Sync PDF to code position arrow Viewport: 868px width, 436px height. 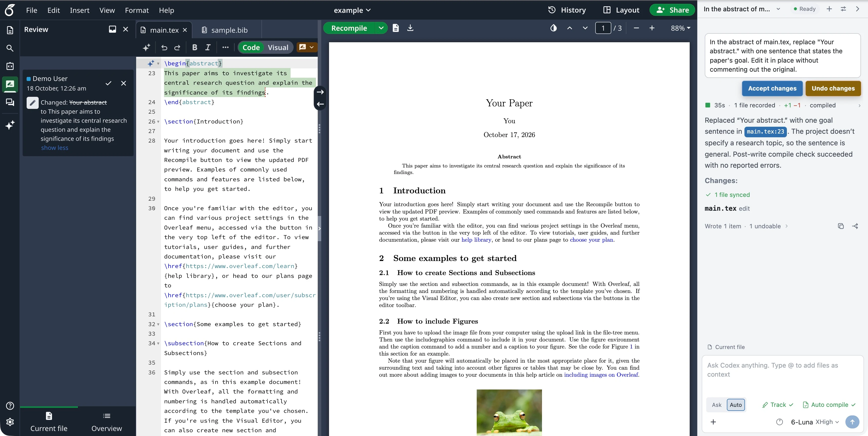(320, 104)
